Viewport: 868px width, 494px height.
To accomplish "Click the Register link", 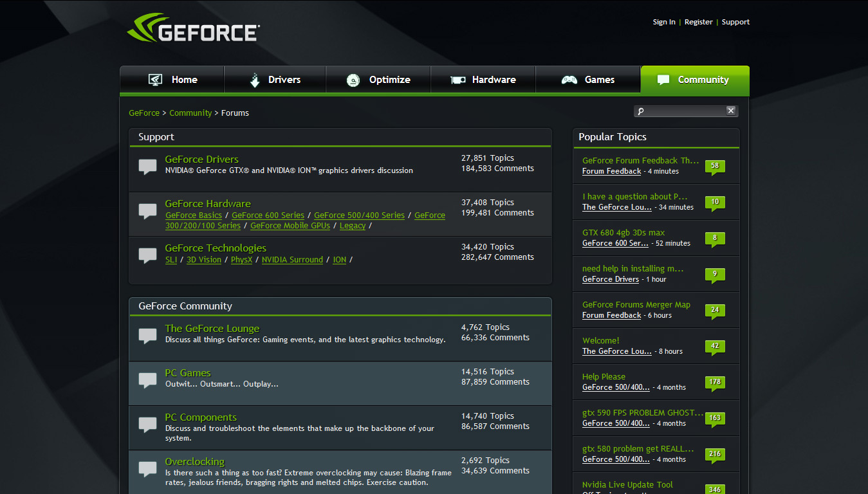I will click(x=698, y=22).
